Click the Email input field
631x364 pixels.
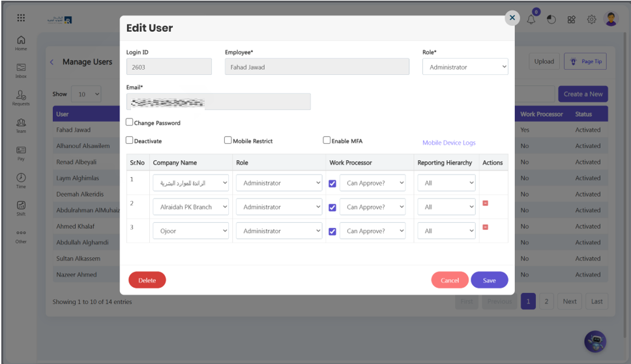218,102
